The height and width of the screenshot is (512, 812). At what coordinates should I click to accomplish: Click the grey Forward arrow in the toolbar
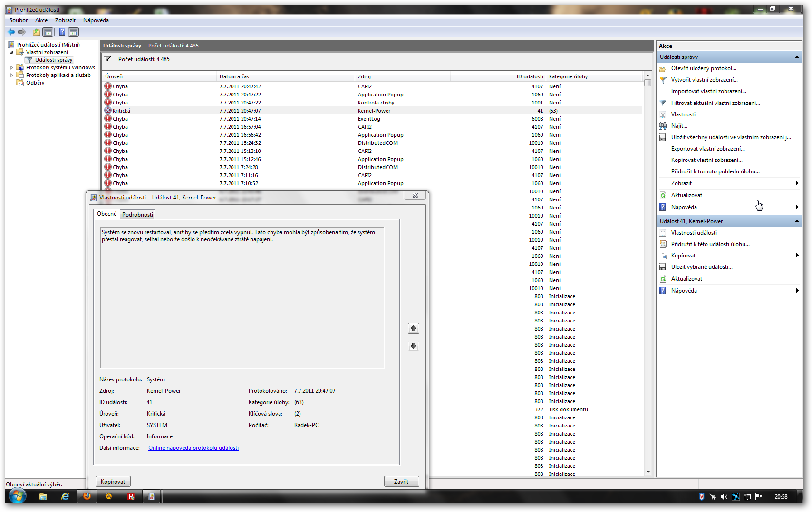(x=22, y=32)
